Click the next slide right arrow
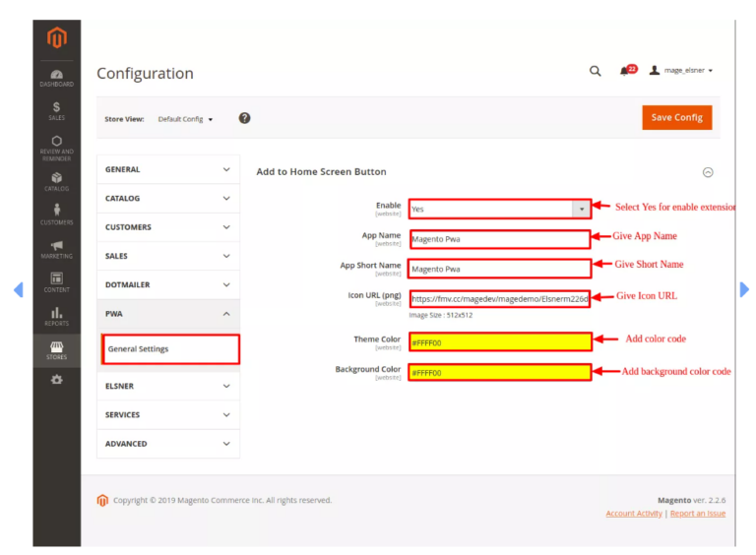This screenshot has height=555, width=756. pos(744,289)
